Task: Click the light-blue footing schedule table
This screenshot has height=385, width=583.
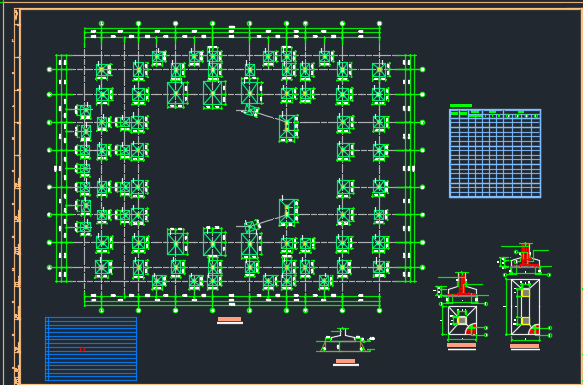Action: pos(495,153)
